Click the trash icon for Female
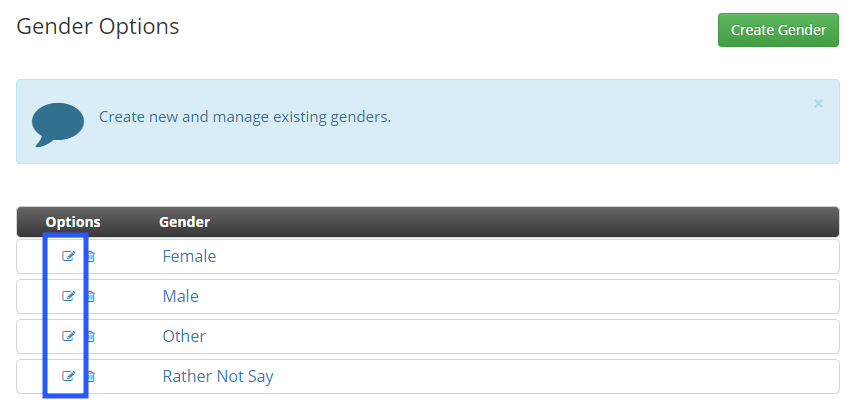The image size is (860, 409). (x=91, y=256)
